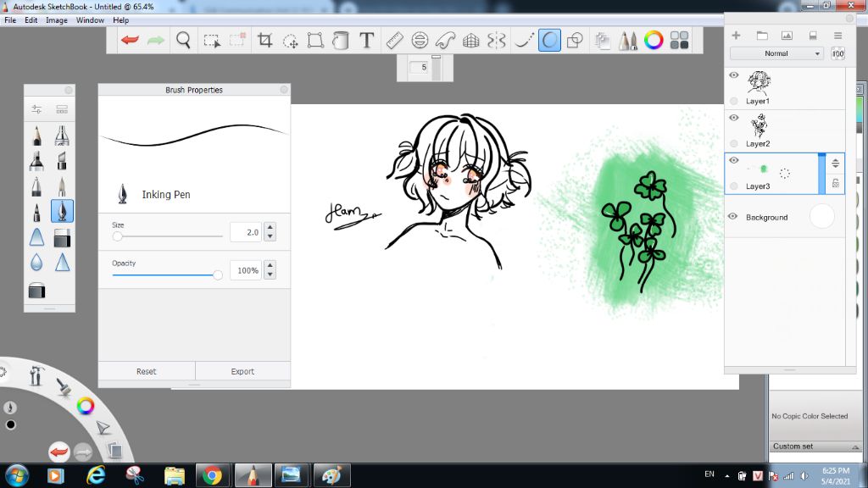This screenshot has width=868, height=488.
Task: Open the Shapes draw style tool
Action: (x=576, y=40)
